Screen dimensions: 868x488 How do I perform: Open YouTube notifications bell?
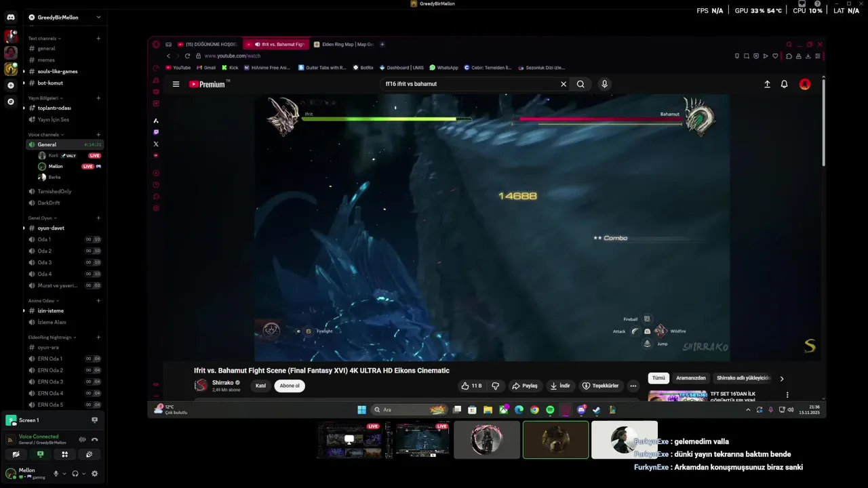coord(784,84)
